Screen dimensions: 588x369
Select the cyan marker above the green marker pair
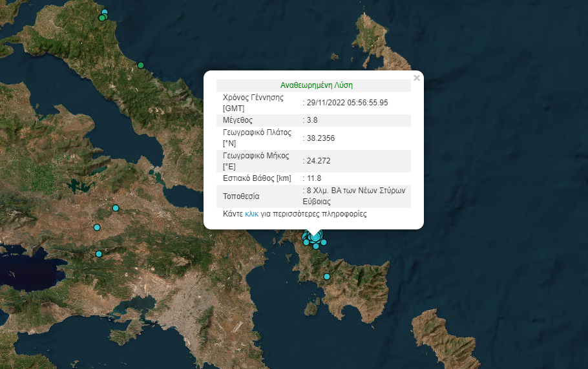(105, 12)
